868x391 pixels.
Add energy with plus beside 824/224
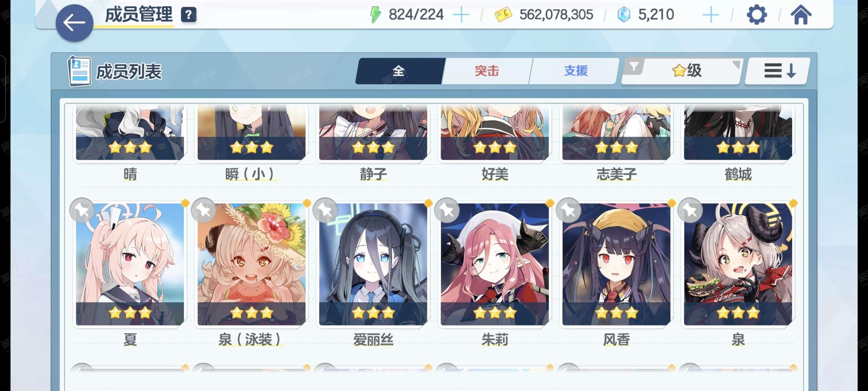(461, 15)
